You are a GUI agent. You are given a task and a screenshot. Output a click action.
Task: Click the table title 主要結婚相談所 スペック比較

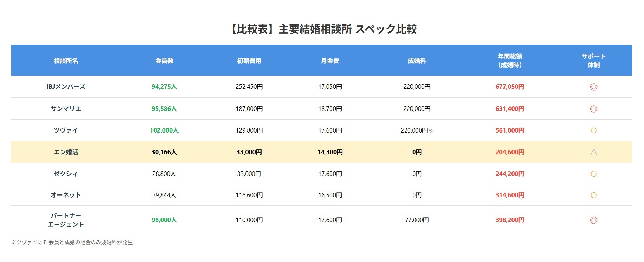(x=348, y=29)
